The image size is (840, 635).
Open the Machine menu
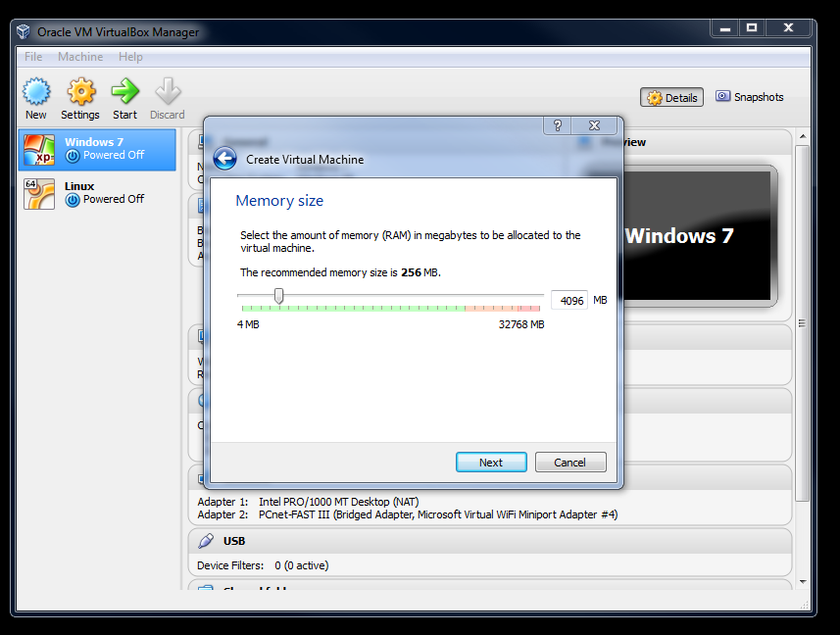80,57
